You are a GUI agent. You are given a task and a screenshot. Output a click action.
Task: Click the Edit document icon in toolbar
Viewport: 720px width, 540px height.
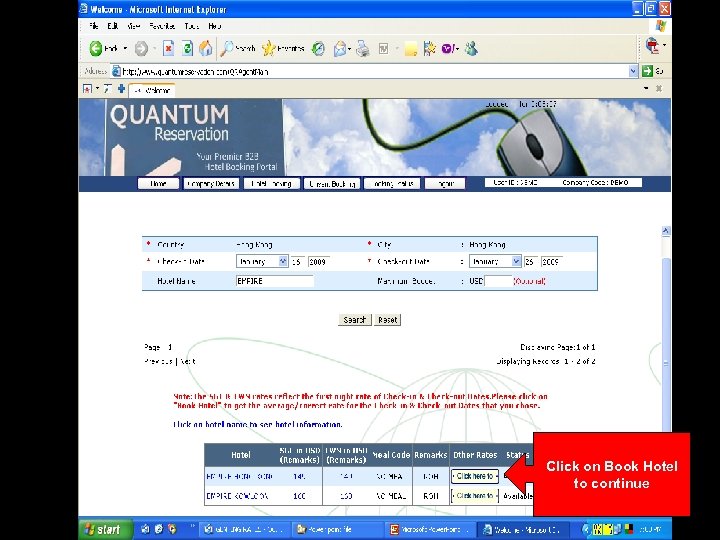coord(383,48)
